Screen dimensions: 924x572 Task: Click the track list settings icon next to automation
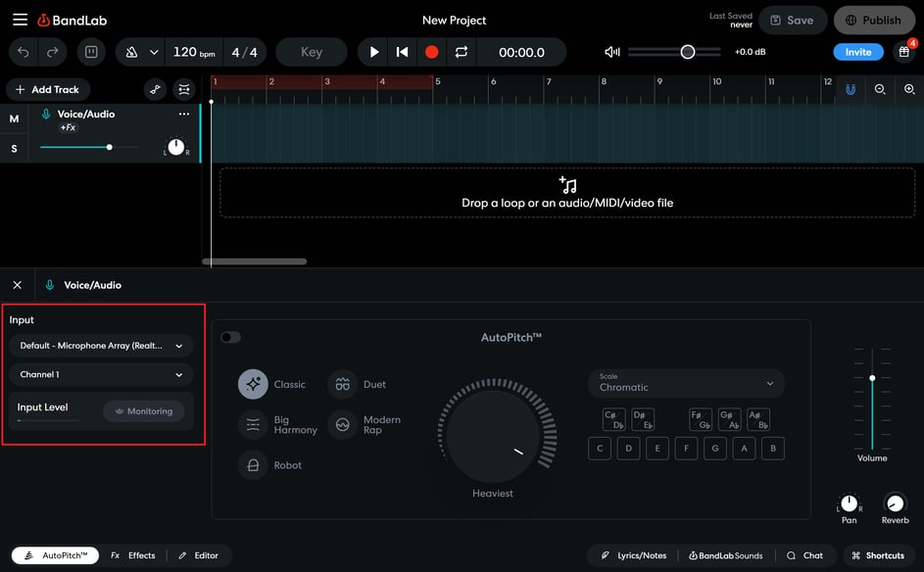184,89
